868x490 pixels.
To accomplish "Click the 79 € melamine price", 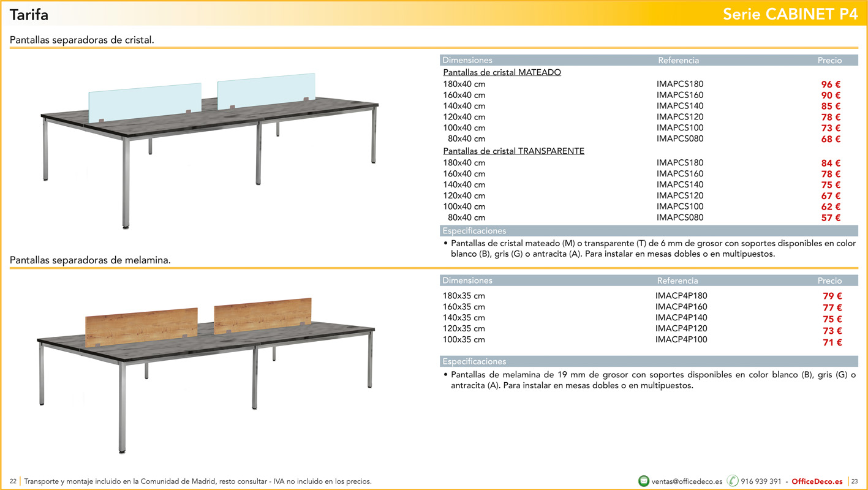I will (x=832, y=296).
